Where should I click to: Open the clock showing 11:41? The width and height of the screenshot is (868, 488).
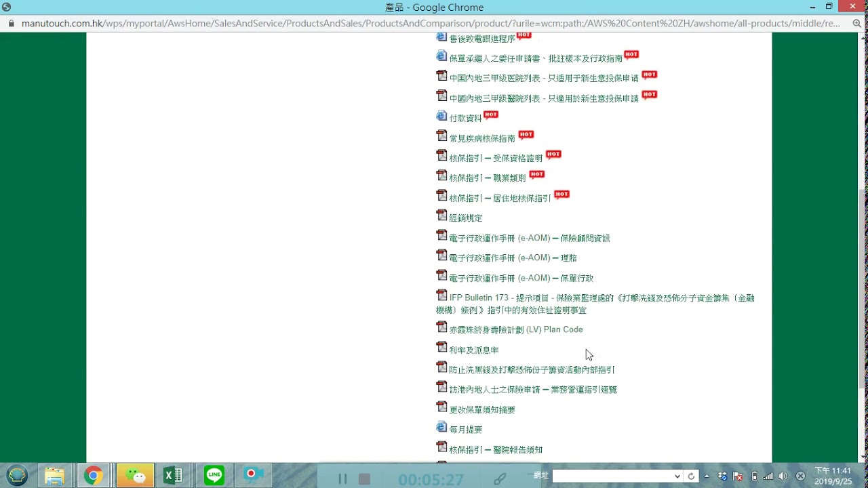coord(833,476)
